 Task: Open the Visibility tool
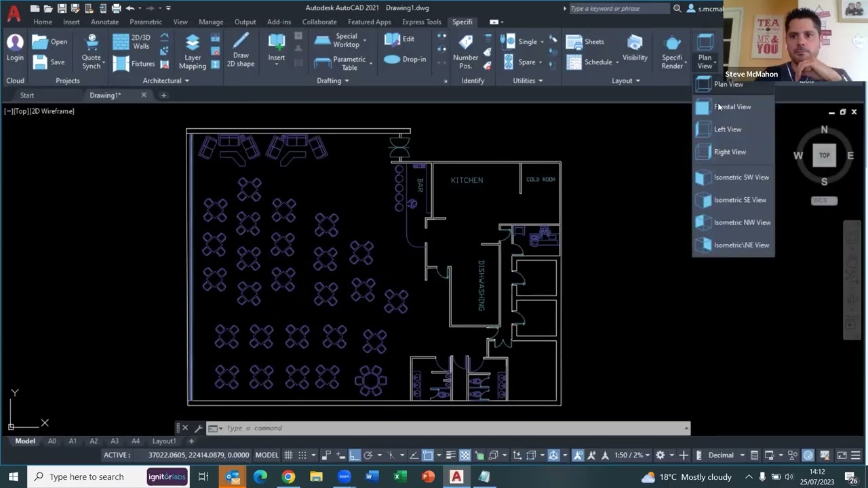(635, 47)
